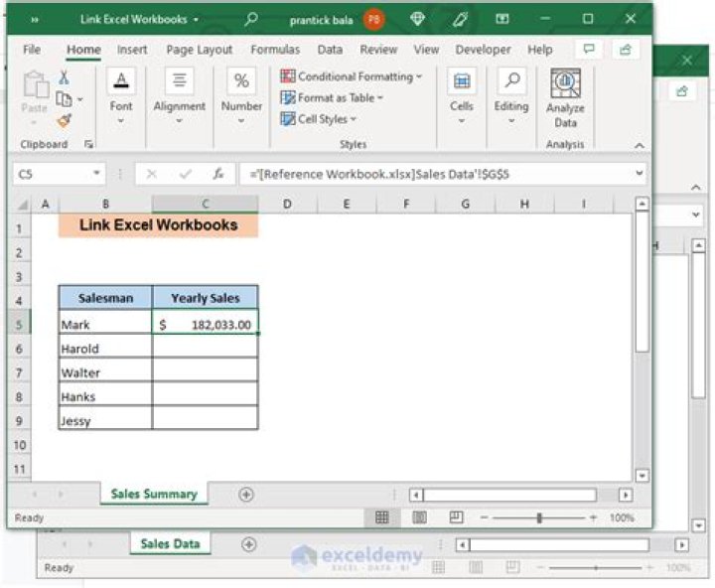The width and height of the screenshot is (715, 588).
Task: Collapse the ribbon with the caret
Action: click(x=640, y=146)
